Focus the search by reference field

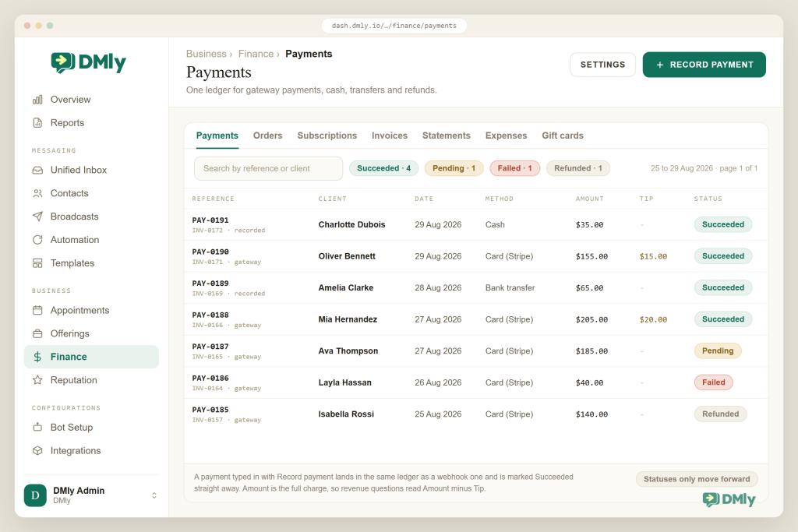pyautogui.click(x=268, y=168)
